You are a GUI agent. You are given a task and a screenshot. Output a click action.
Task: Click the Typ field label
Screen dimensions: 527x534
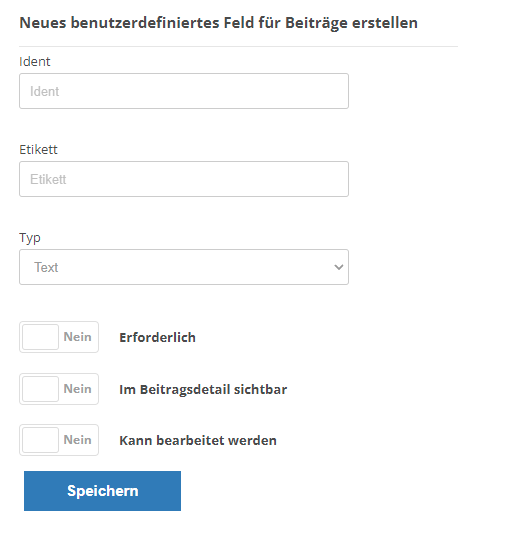[30, 238]
